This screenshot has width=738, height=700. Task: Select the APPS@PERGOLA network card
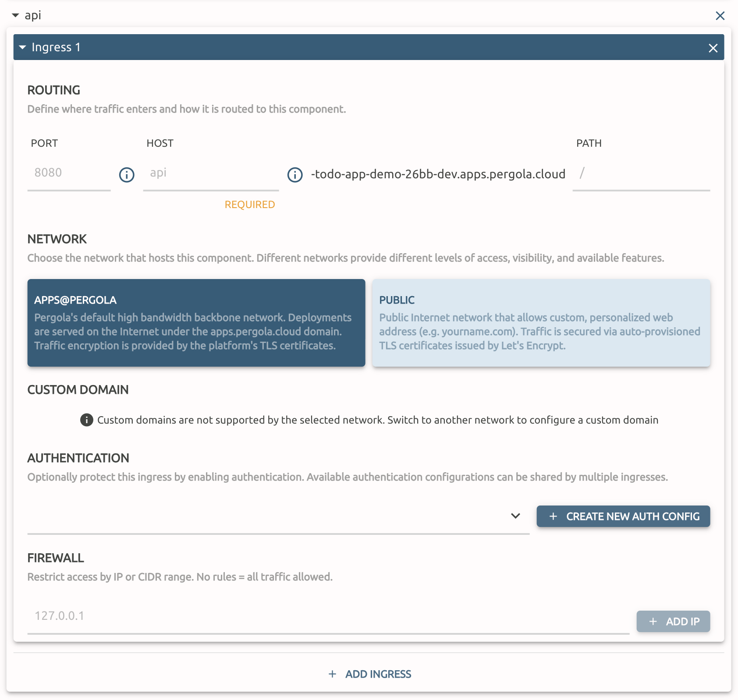[x=196, y=323]
